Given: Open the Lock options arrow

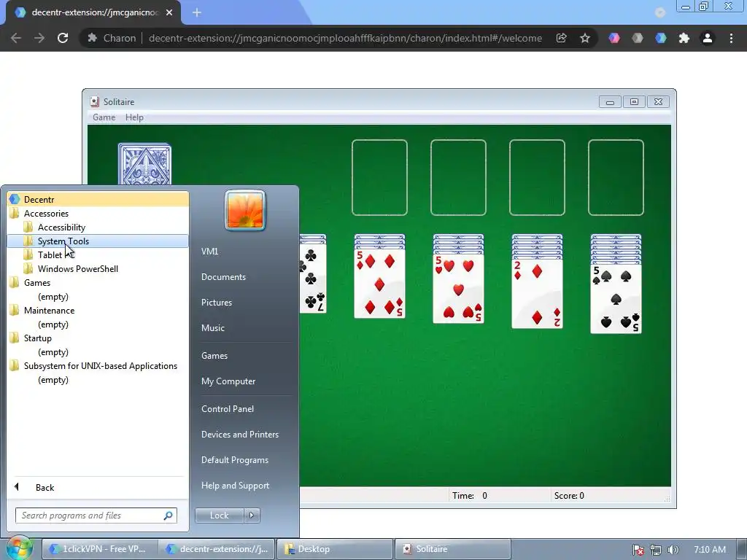Looking at the screenshot, I should pyautogui.click(x=252, y=516).
